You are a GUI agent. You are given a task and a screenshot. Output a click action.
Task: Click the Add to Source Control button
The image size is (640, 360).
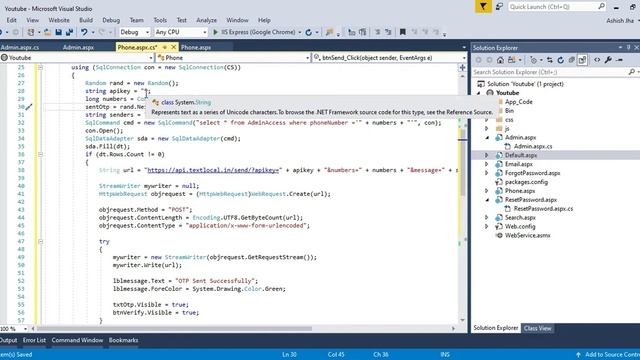click(x=608, y=354)
